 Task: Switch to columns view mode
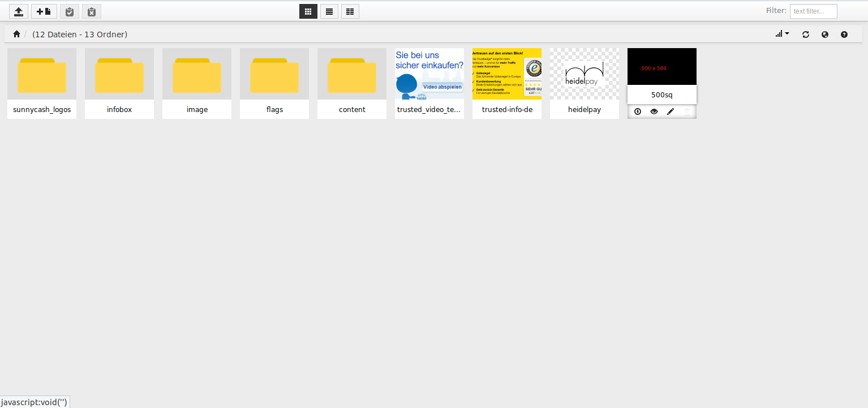coord(350,11)
